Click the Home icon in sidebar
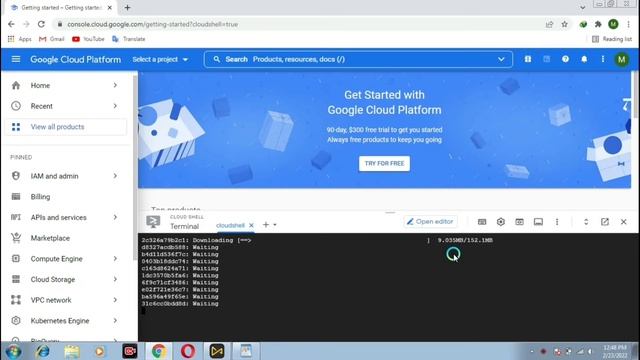This screenshot has width=640, height=360. 16,85
